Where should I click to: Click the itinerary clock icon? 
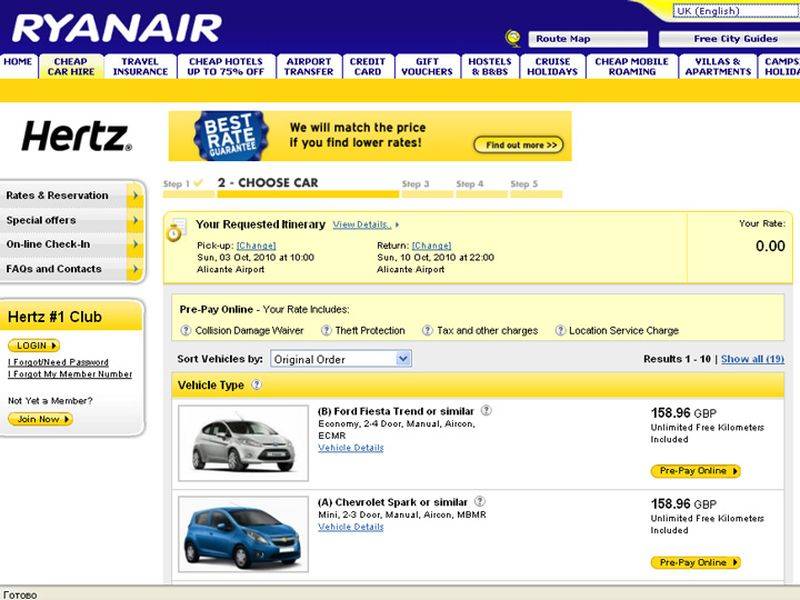click(x=175, y=230)
